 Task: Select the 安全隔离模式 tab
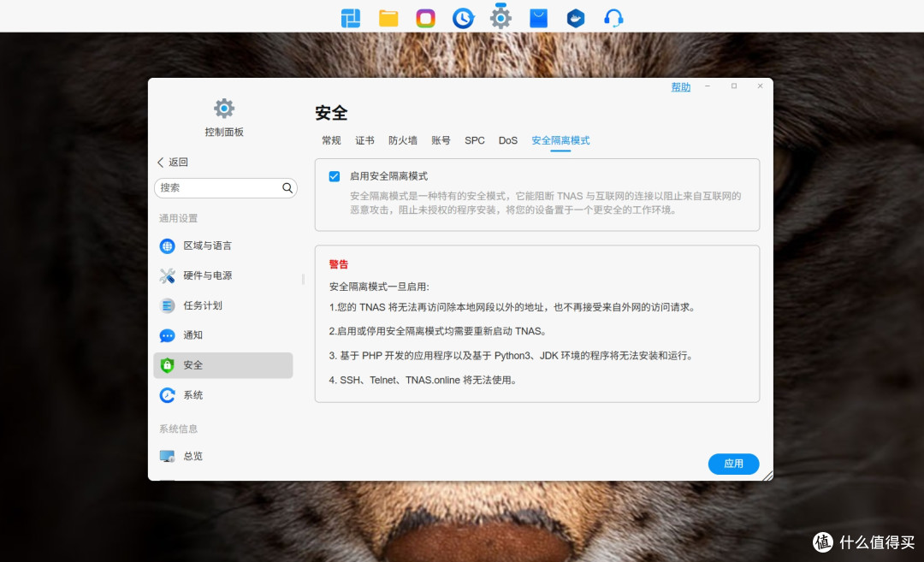[x=560, y=140]
